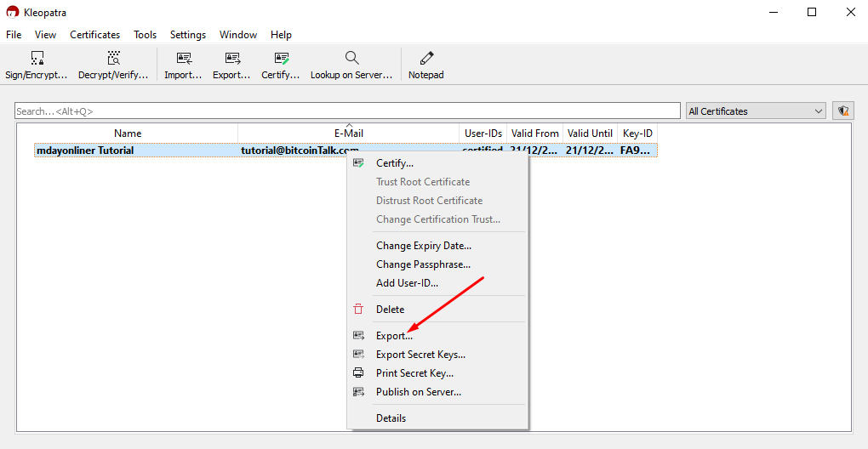This screenshot has height=449, width=868.
Task: Open the Help menu
Action: click(x=281, y=35)
